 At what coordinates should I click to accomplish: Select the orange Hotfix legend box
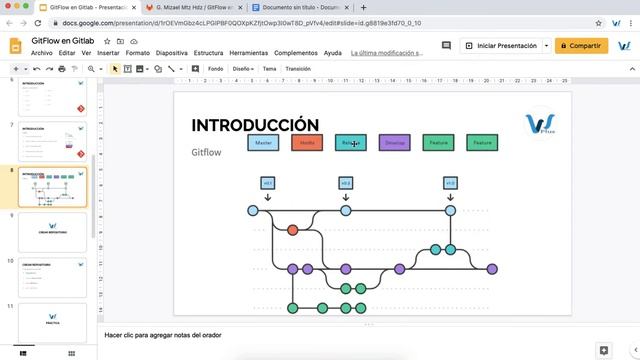(x=307, y=143)
